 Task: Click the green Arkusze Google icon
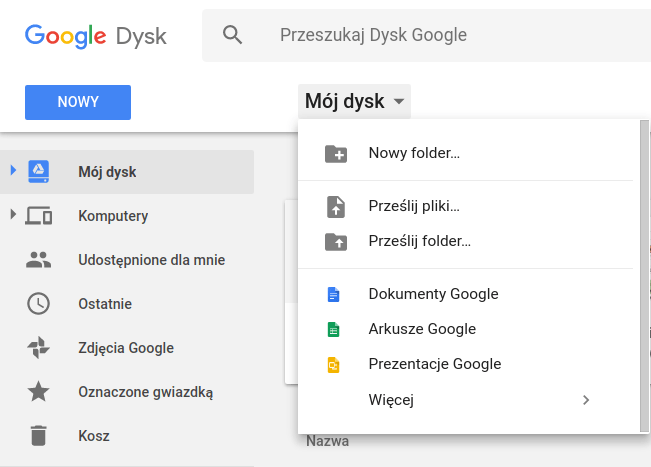(x=333, y=330)
